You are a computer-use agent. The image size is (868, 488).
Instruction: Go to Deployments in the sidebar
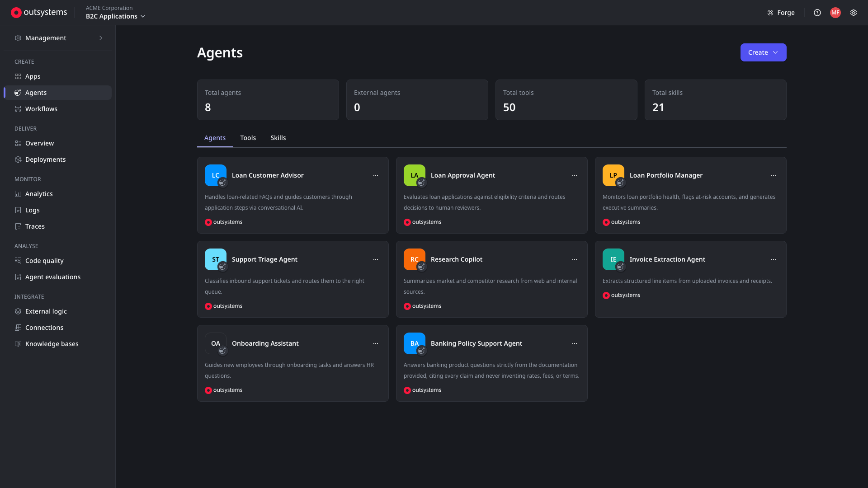tap(58, 160)
